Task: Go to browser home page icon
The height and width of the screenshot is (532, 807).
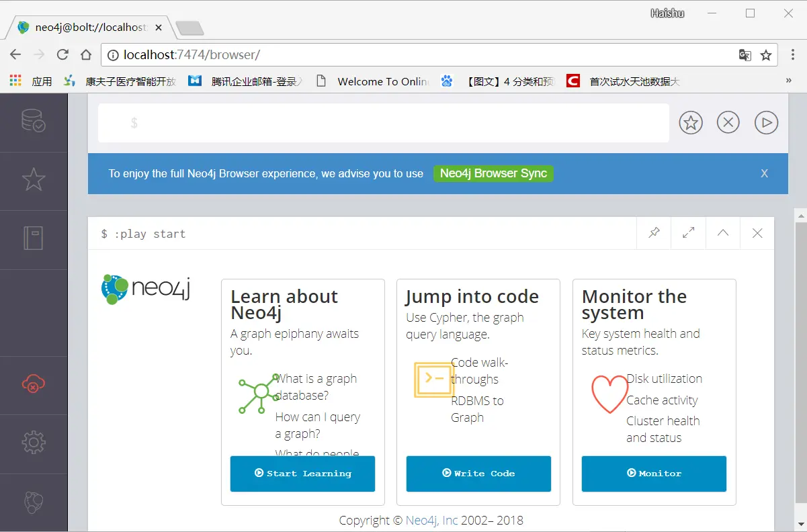Action: point(86,55)
